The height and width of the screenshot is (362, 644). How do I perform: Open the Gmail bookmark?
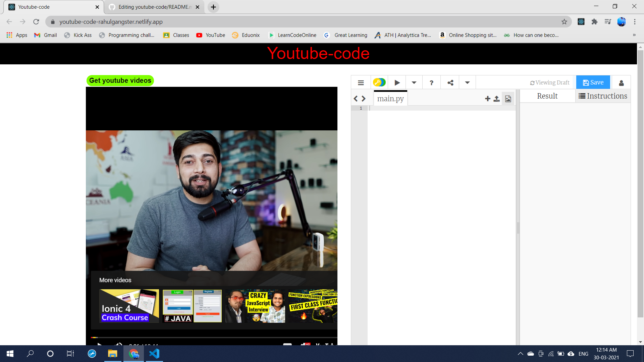point(46,35)
